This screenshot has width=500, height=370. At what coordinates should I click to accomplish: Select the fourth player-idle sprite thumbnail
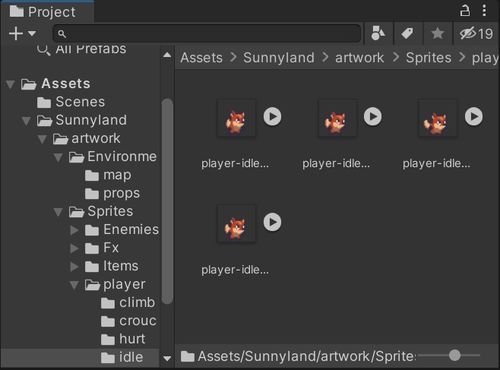pos(236,224)
